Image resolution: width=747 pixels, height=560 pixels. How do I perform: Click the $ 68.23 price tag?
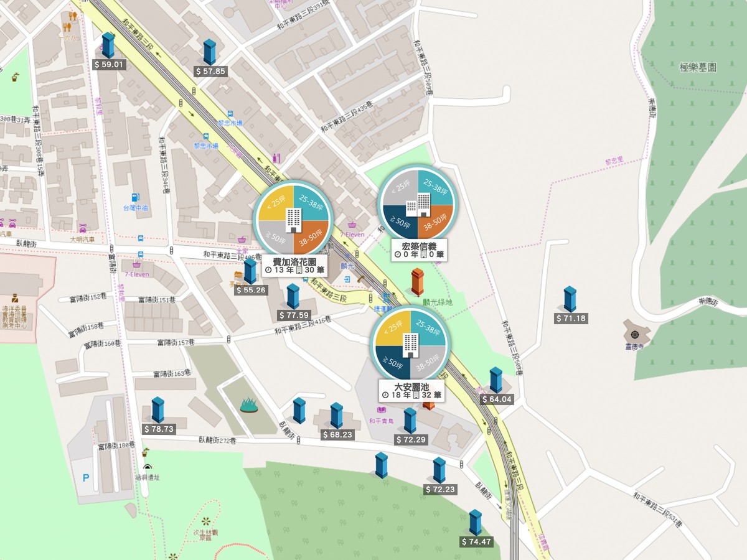pos(337,435)
